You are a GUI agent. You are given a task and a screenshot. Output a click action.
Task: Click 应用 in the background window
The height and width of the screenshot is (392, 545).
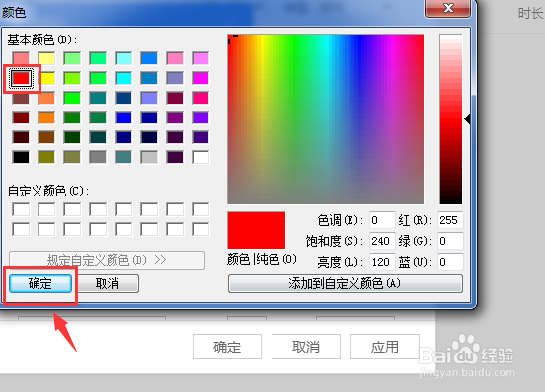[385, 347]
